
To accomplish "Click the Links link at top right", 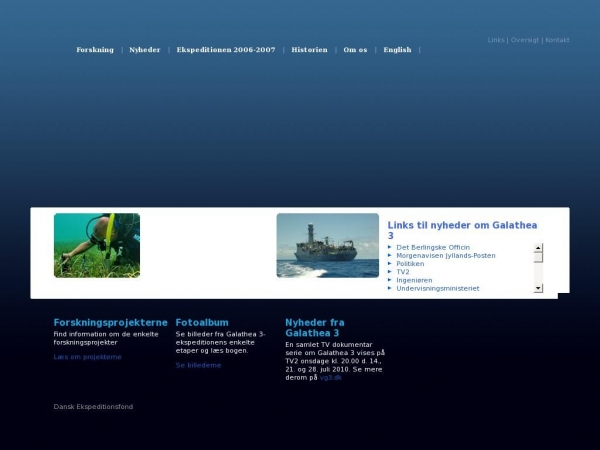I will pyautogui.click(x=496, y=40).
